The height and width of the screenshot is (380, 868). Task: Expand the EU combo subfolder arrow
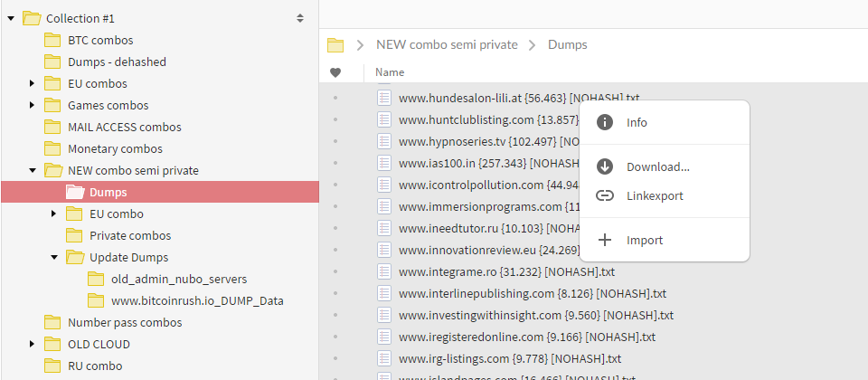click(x=53, y=214)
